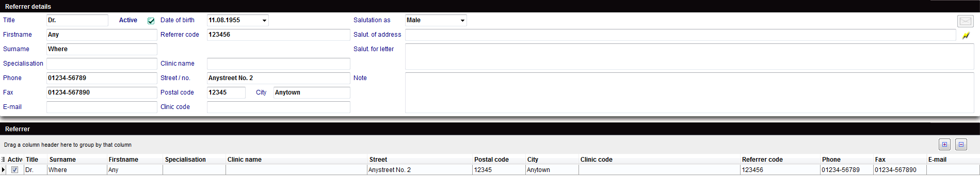The image size is (980, 187).
Task: Sort by the Specialisation column header
Action: [x=194, y=160]
